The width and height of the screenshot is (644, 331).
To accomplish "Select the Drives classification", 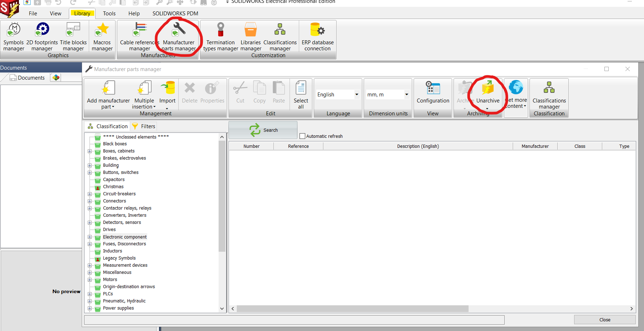I will tap(109, 230).
